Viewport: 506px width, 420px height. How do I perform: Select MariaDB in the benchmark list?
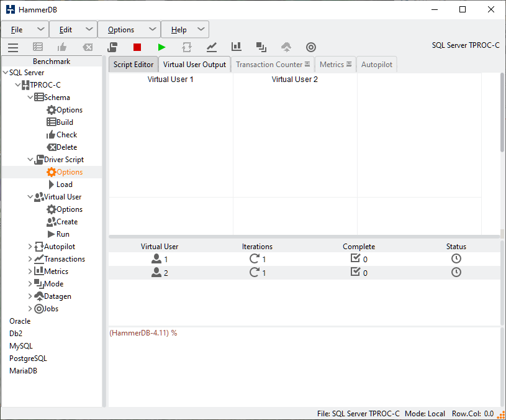click(23, 371)
